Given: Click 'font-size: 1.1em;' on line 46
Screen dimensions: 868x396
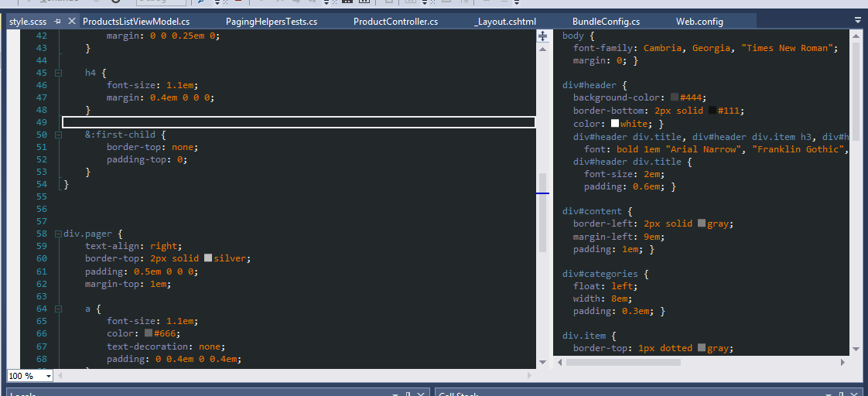Looking at the screenshot, I should pos(152,85).
